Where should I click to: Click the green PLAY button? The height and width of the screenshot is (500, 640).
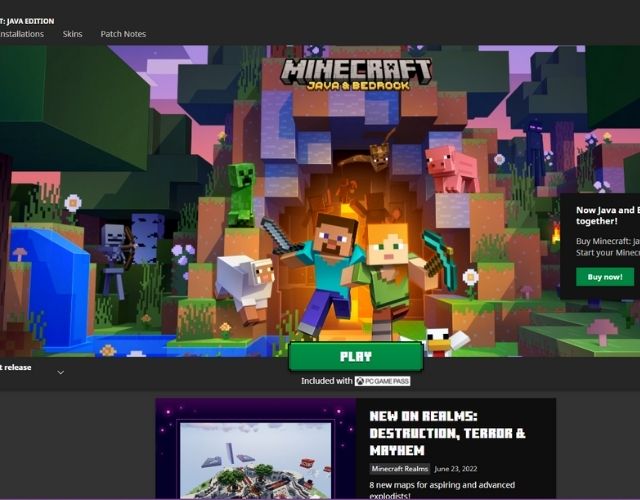pos(356,356)
